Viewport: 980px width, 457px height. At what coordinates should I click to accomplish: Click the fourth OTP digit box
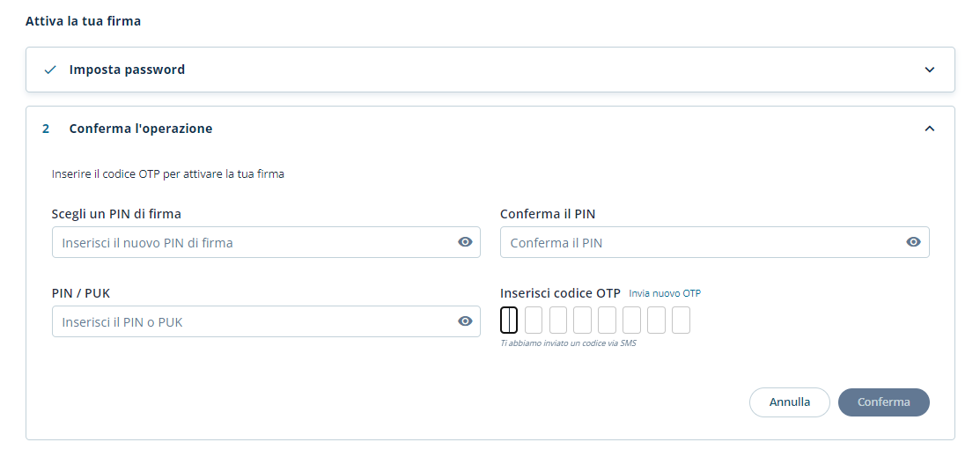[582, 320]
